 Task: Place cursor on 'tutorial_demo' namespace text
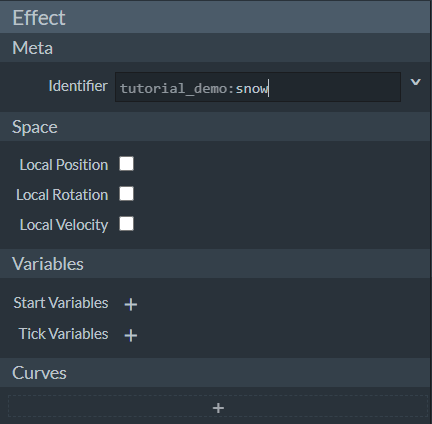coord(173,89)
